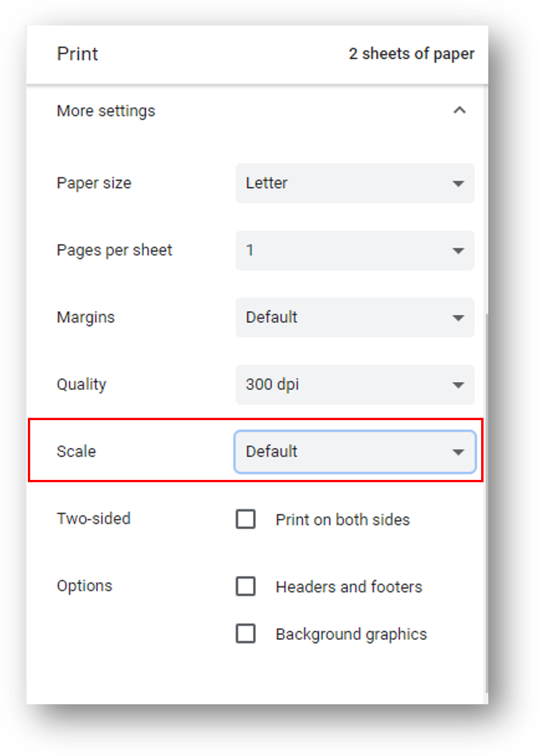This screenshot has width=540, height=756.
Task: Click the Pages per sheet dropdown arrow
Action: click(458, 251)
